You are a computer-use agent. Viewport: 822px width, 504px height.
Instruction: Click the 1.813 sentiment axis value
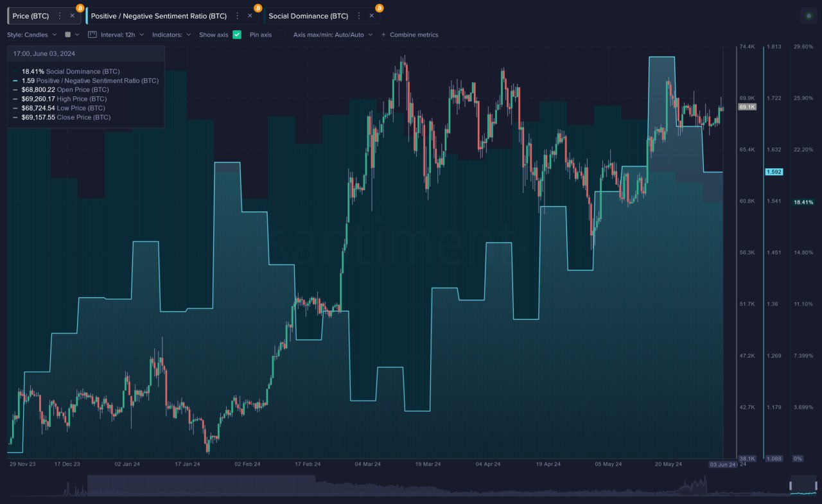click(774, 47)
